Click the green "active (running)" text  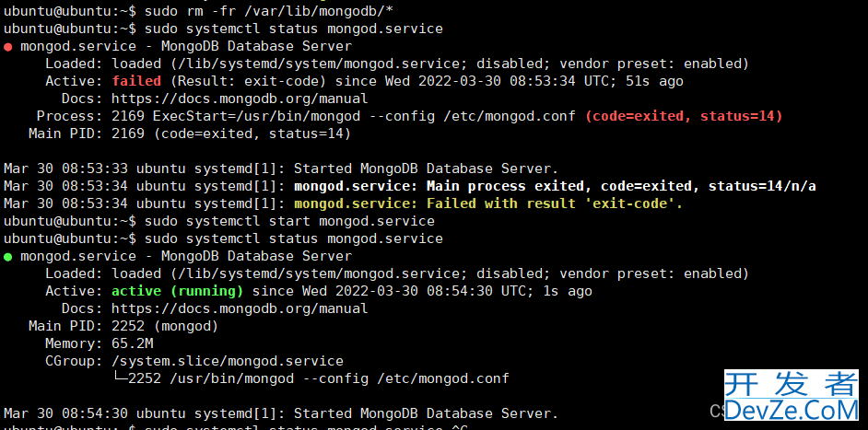tap(177, 291)
